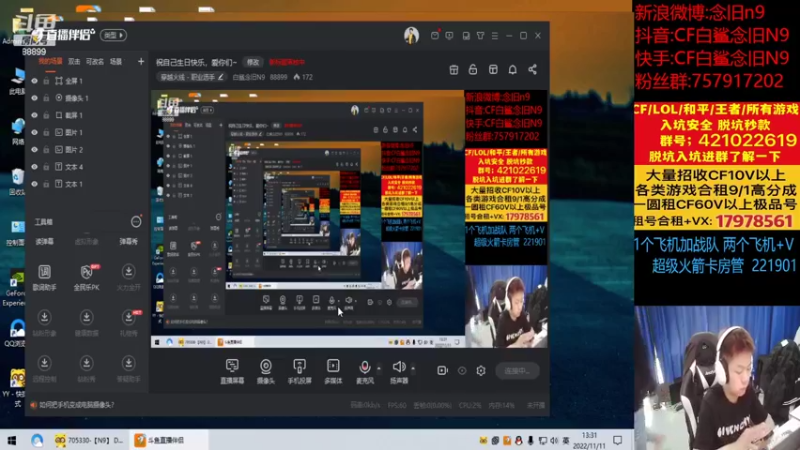Switch to the second scene tab
Viewport: 800px width, 450px height.
click(x=74, y=62)
